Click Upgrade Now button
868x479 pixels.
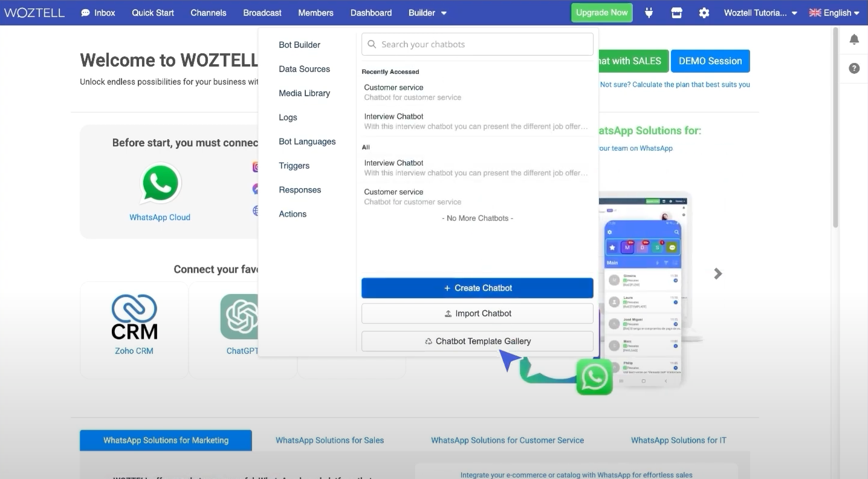pos(602,13)
